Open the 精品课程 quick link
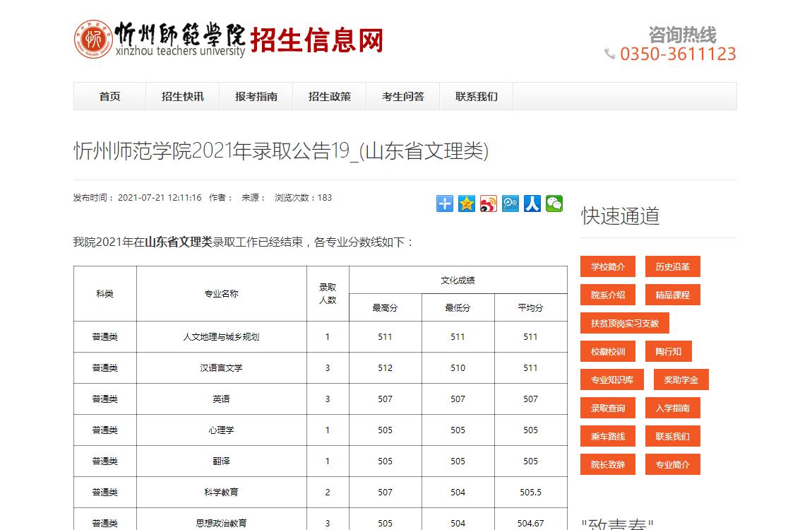The width and height of the screenshot is (812, 530). (673, 295)
